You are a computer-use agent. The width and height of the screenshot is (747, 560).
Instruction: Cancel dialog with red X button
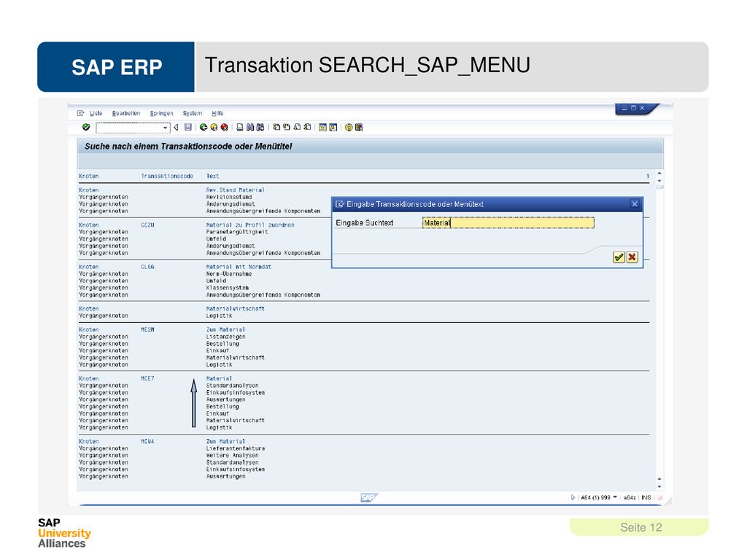tap(632, 257)
